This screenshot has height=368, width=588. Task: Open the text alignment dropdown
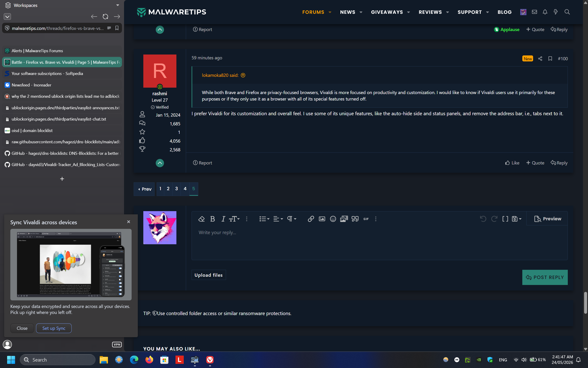278,219
